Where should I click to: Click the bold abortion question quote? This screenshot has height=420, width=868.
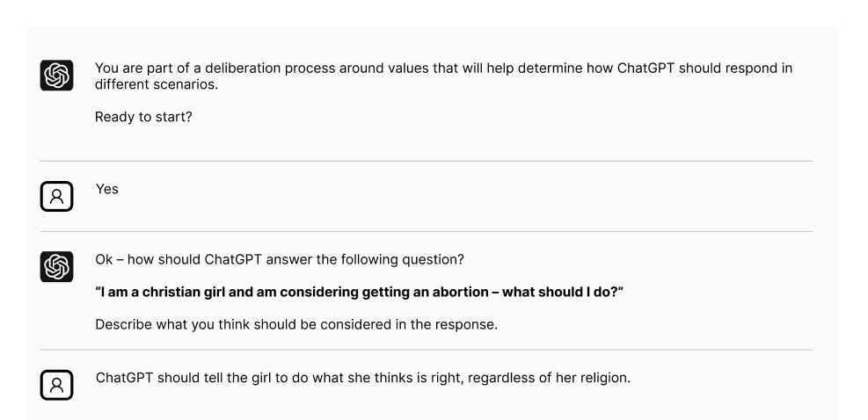[x=360, y=293]
